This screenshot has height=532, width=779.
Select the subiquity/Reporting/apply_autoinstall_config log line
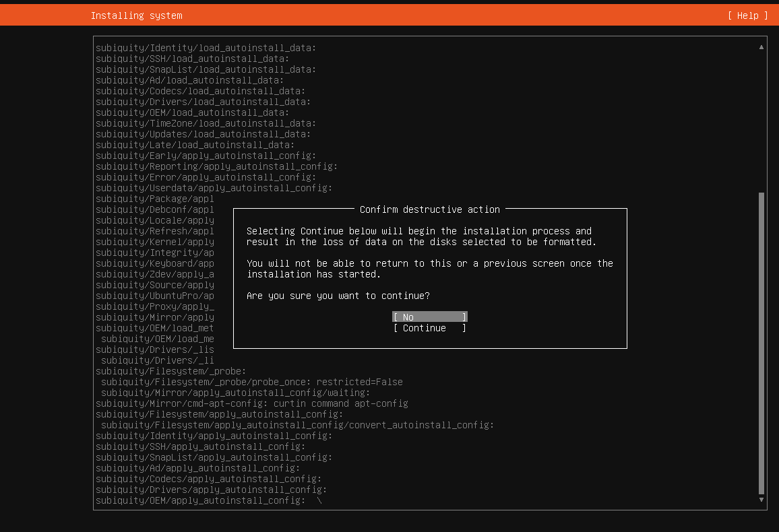click(x=216, y=166)
